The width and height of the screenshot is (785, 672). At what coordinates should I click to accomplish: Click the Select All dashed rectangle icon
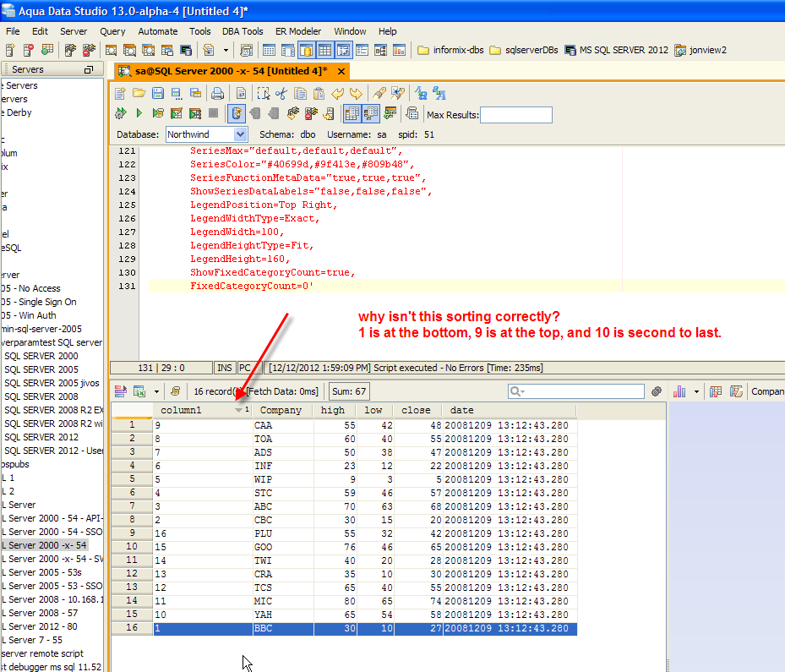(263, 93)
